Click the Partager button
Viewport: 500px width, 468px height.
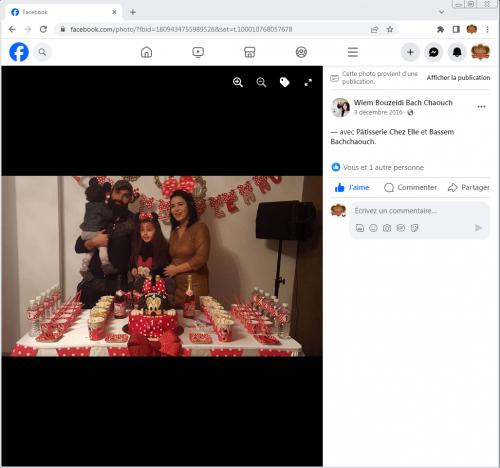tap(469, 187)
